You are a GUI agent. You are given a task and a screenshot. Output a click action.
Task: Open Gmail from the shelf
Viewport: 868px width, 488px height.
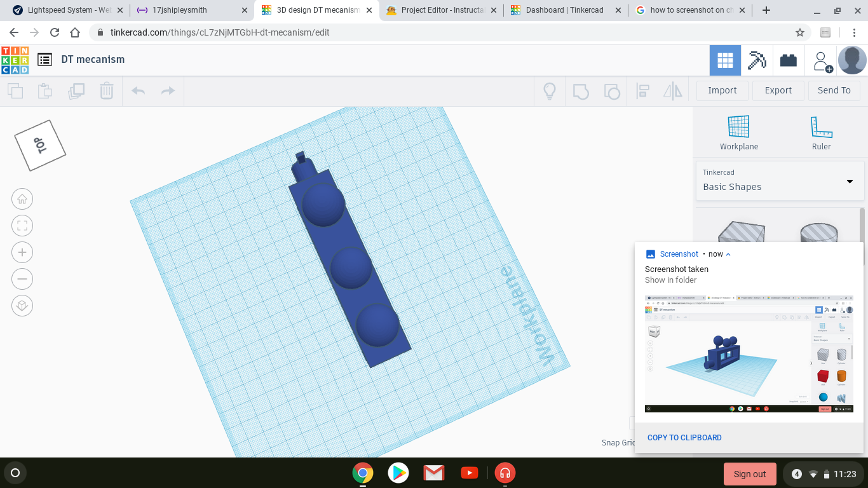pos(434,473)
